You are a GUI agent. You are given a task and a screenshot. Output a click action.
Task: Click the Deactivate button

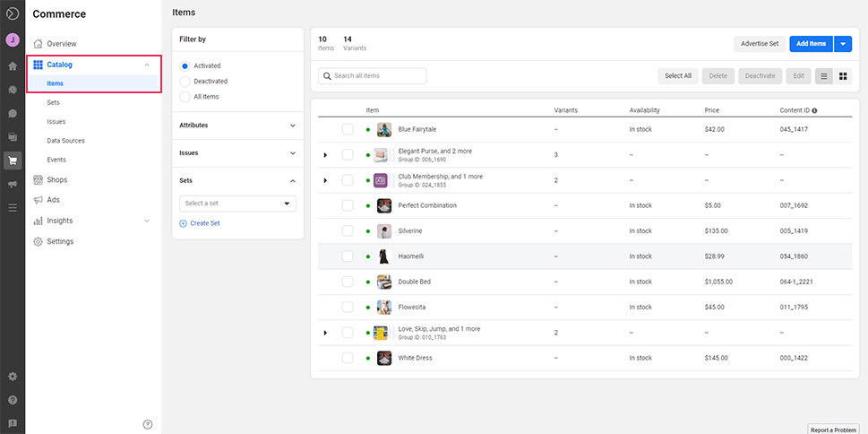[760, 76]
